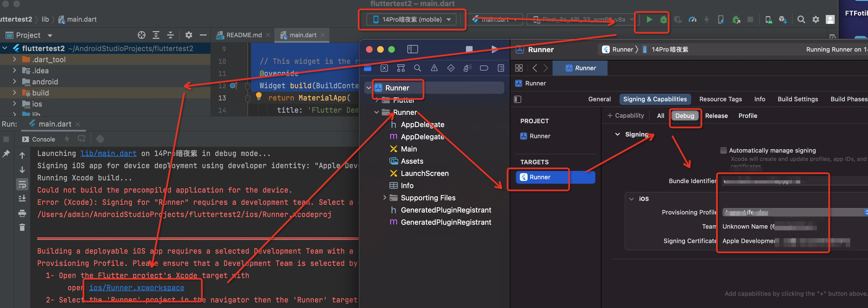Click the Xcode stop button
This screenshot has height=308, width=868.
tap(469, 49)
